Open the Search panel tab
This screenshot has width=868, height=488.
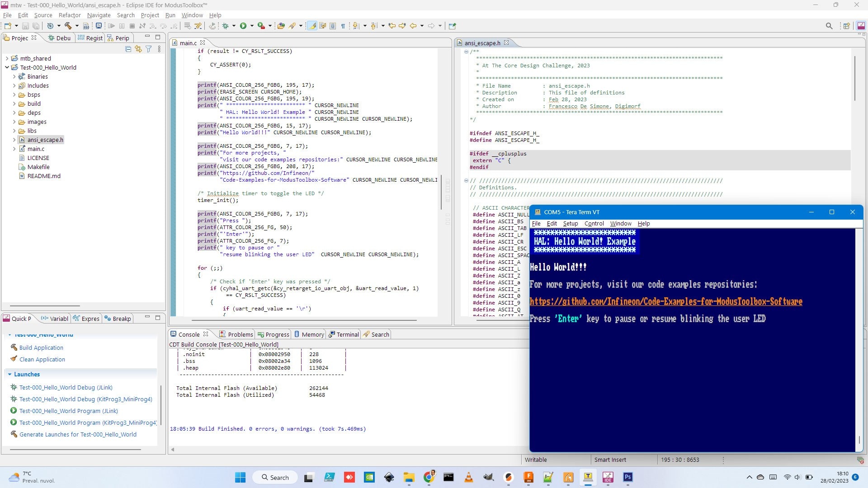pos(379,334)
